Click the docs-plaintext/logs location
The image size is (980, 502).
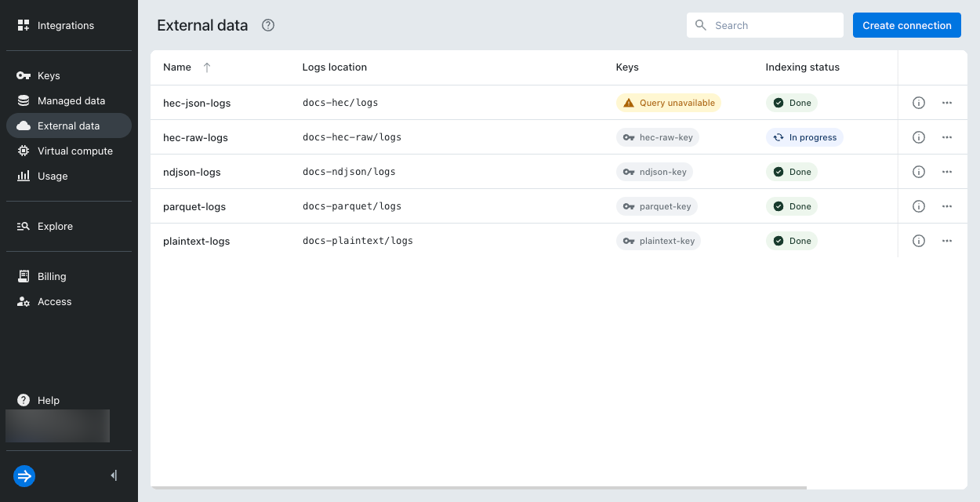[x=358, y=241]
